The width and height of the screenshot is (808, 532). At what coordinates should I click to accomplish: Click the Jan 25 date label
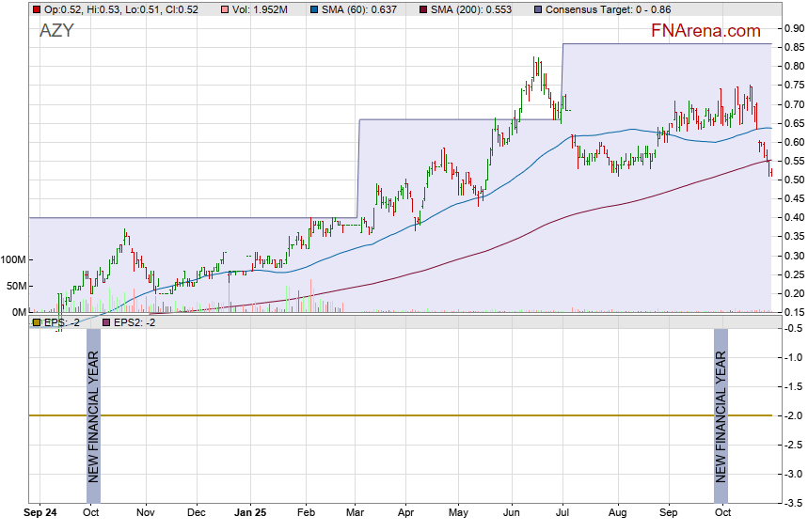pos(250,513)
